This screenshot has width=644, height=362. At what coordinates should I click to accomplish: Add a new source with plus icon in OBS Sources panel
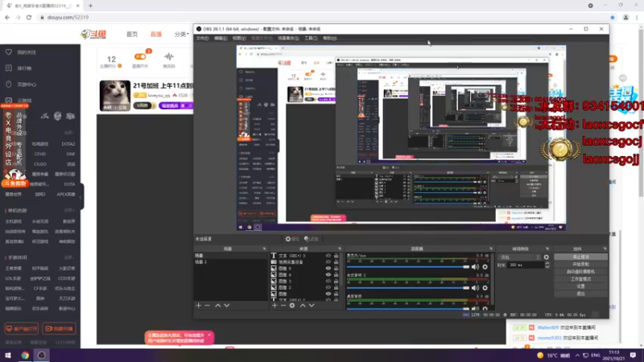pos(275,306)
